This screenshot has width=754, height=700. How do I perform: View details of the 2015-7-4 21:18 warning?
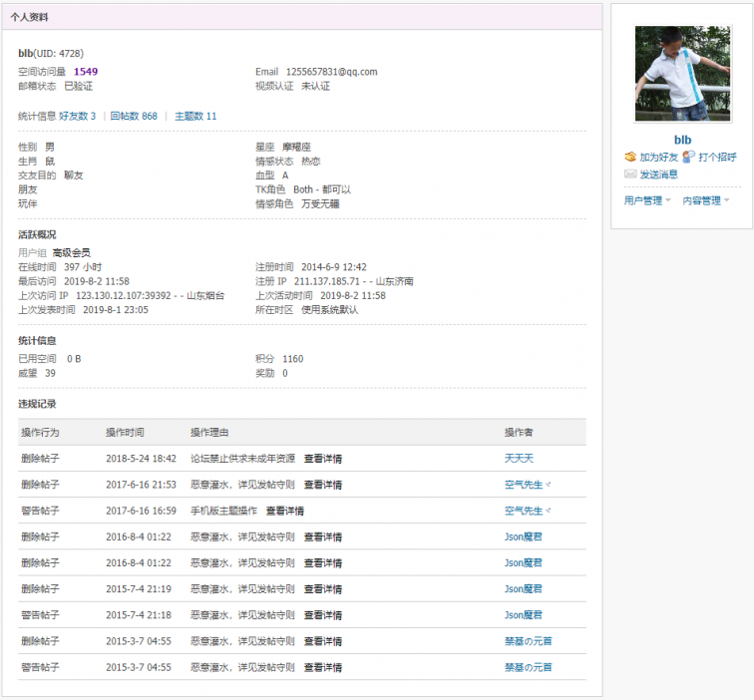[323, 615]
